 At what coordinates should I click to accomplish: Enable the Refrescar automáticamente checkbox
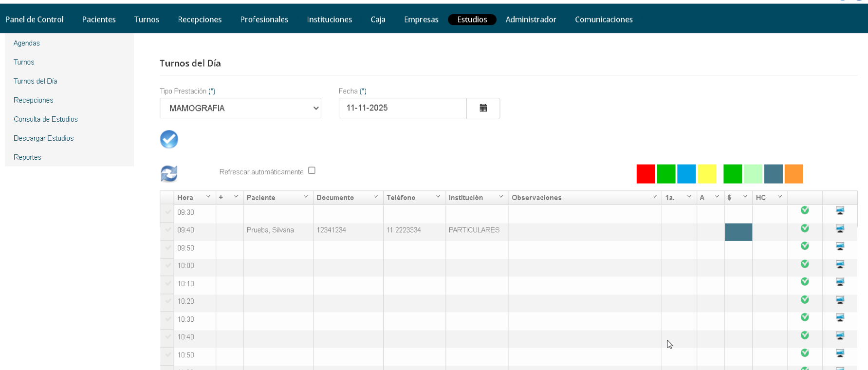312,170
